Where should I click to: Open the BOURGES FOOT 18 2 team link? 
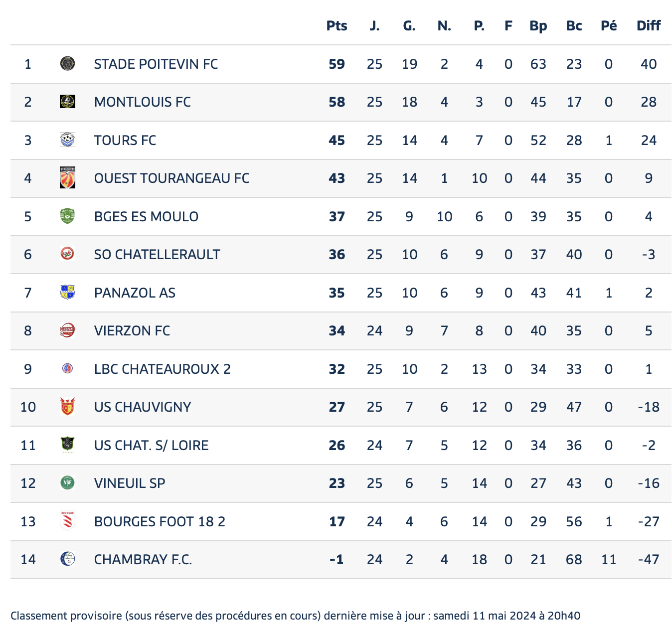pyautogui.click(x=160, y=521)
